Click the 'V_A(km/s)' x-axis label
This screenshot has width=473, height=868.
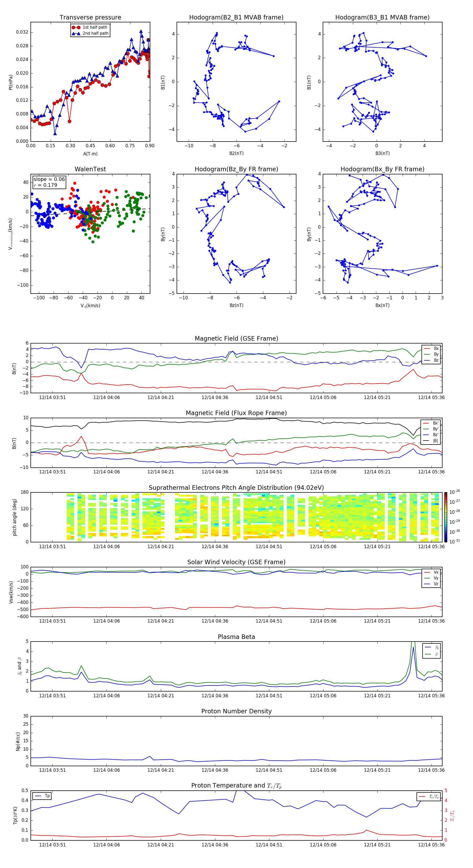point(90,306)
